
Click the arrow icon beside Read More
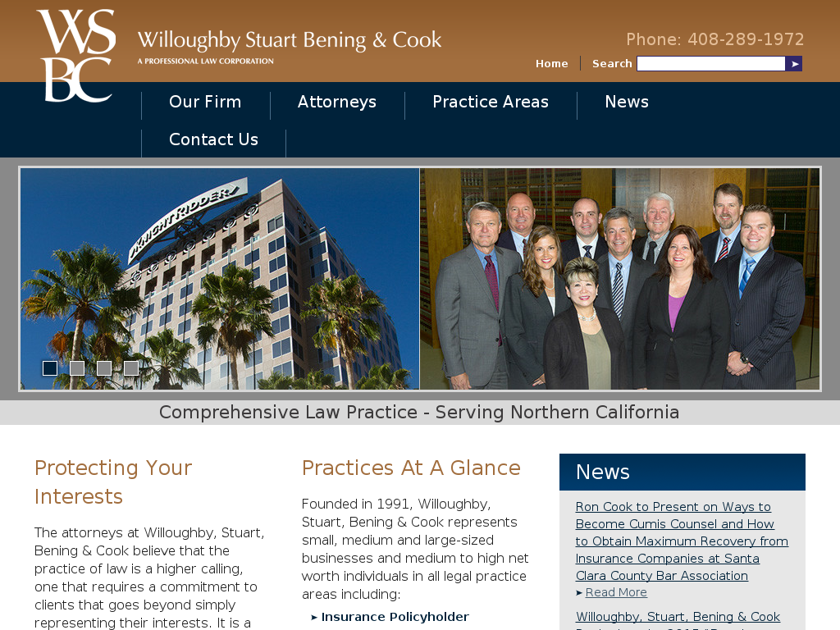[x=579, y=593]
